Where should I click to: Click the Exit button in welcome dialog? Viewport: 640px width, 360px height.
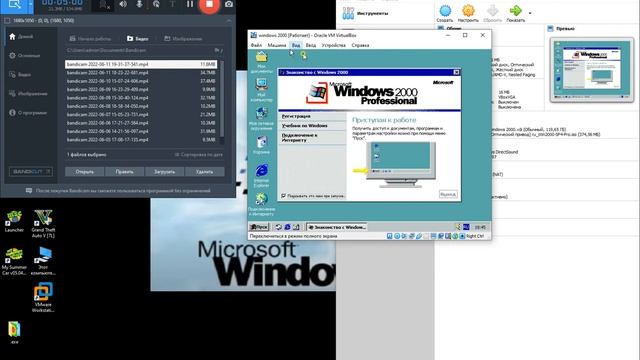(x=448, y=194)
